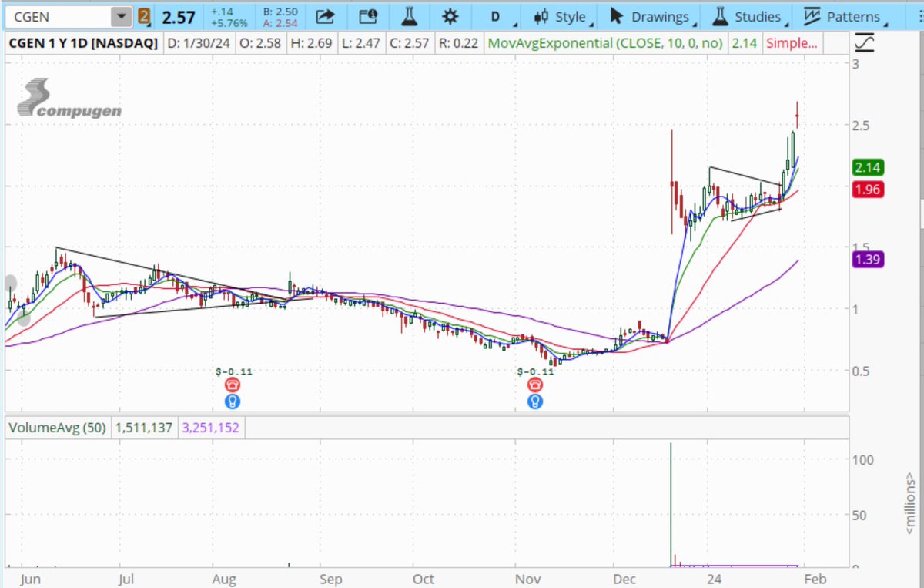This screenshot has width=924, height=588.
Task: Click the cursor arrow icon on Drawings button
Action: pos(615,16)
